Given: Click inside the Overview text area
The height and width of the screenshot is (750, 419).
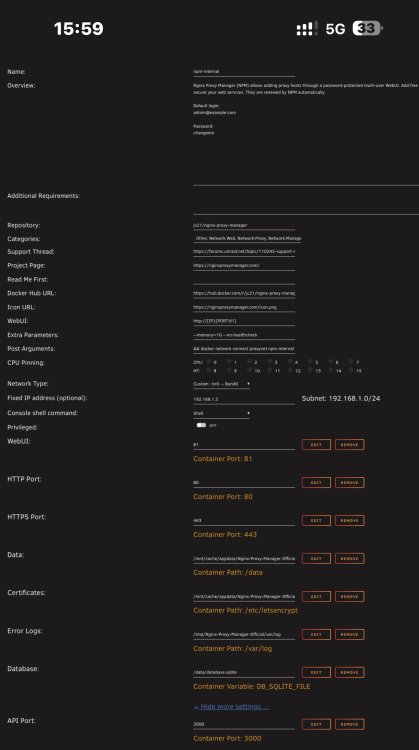Looking at the screenshot, I should [306, 133].
